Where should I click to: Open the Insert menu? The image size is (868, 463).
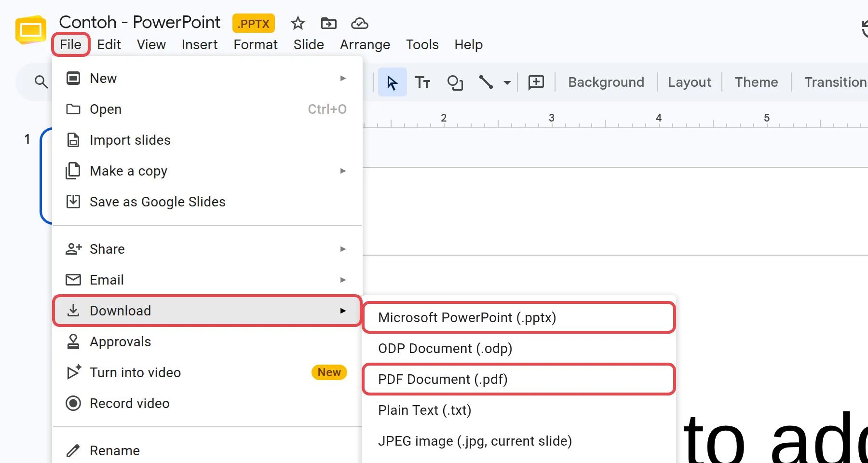[x=200, y=44]
